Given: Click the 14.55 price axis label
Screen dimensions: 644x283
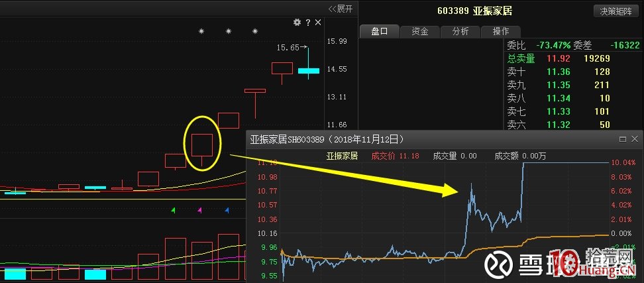Looking at the screenshot, I should tap(337, 69).
